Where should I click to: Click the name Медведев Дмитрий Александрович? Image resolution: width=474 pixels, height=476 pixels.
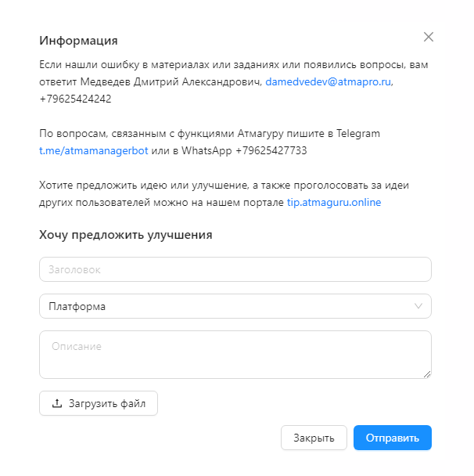171,81
